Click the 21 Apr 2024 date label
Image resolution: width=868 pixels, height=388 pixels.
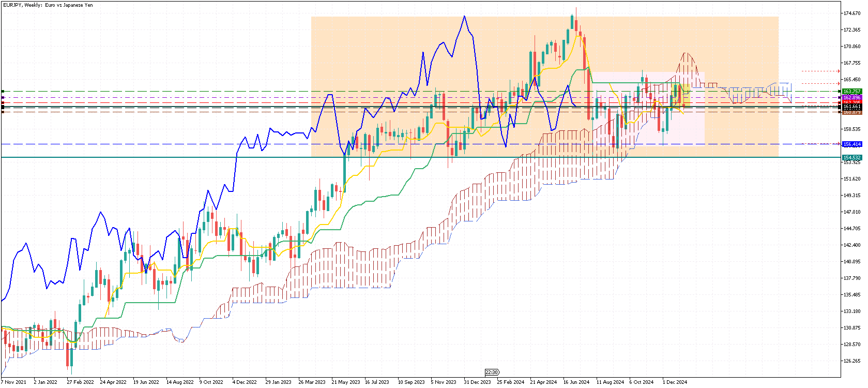point(544,382)
